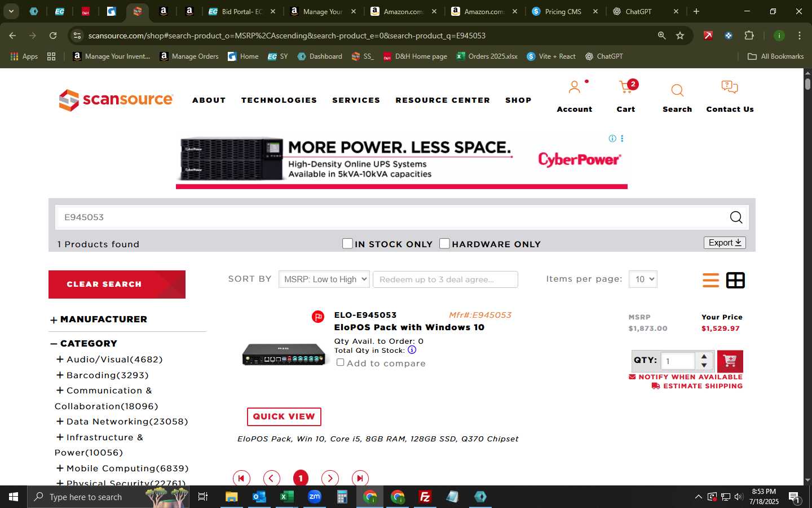
Task: Go to the last results page
Action: click(x=360, y=478)
